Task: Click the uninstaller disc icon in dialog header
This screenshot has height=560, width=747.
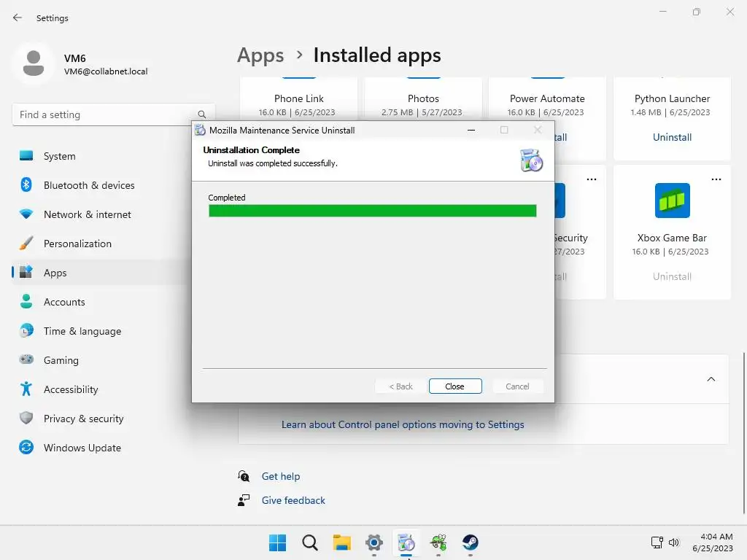Action: point(531,160)
